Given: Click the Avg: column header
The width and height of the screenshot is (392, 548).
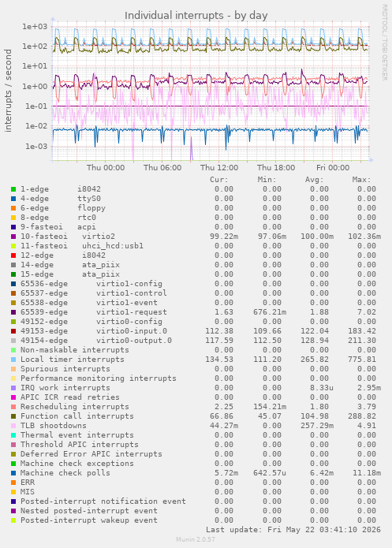Looking at the screenshot, I should pos(315,180).
